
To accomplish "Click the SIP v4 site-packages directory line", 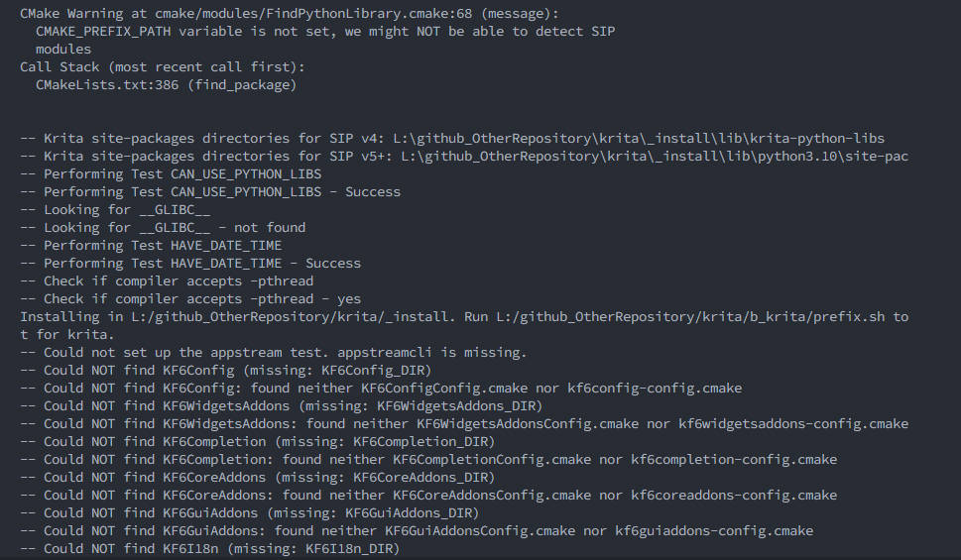I will [x=451, y=139].
